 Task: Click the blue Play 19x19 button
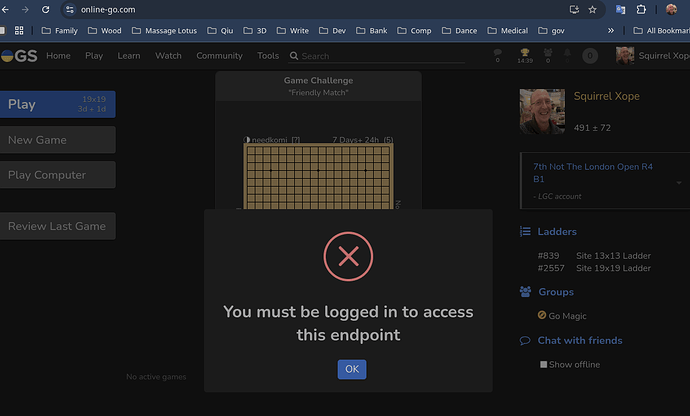coord(58,104)
